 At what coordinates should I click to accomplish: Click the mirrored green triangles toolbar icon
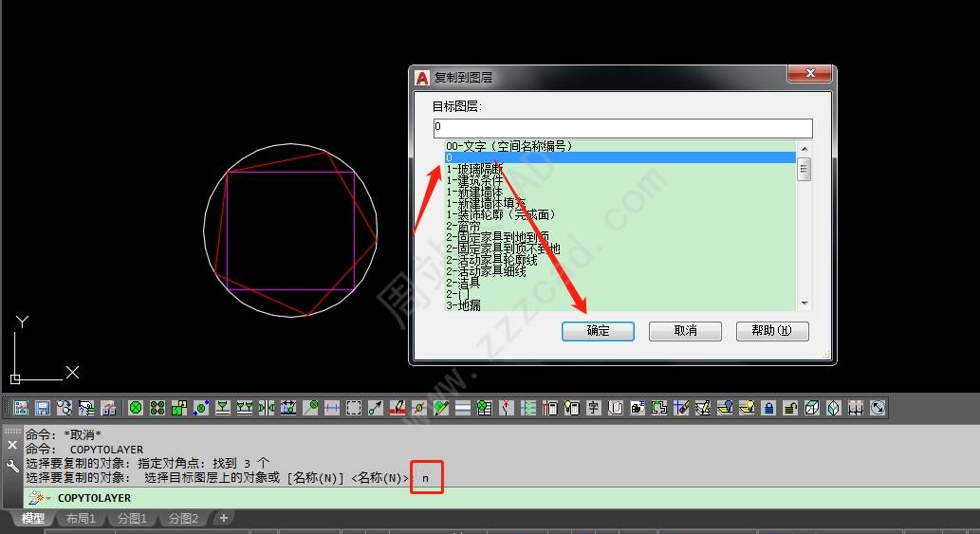(x=267, y=408)
